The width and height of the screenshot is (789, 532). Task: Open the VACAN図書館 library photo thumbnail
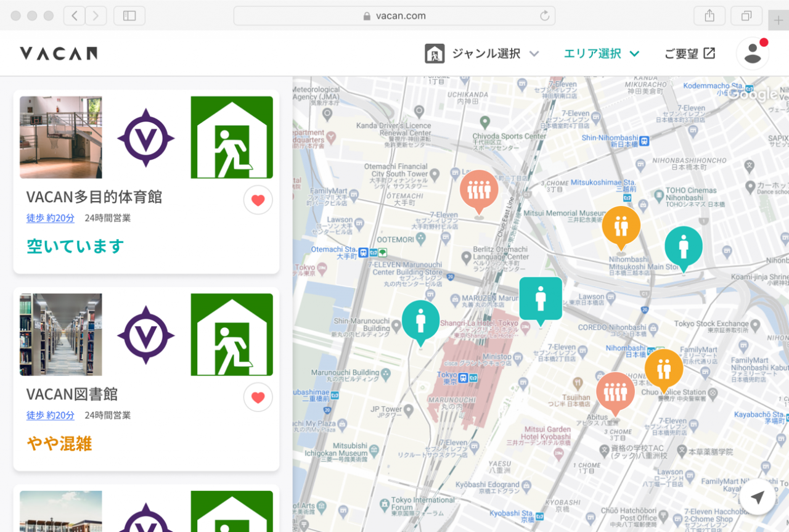60,334
